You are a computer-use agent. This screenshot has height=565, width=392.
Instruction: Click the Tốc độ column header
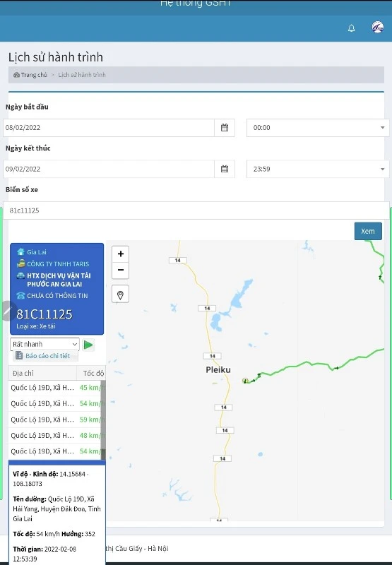coord(93,374)
